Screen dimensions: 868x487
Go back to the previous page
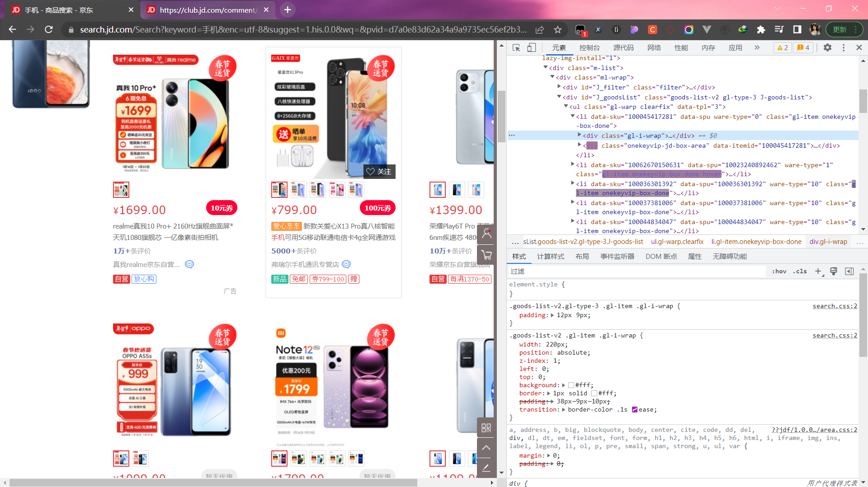pos(12,29)
